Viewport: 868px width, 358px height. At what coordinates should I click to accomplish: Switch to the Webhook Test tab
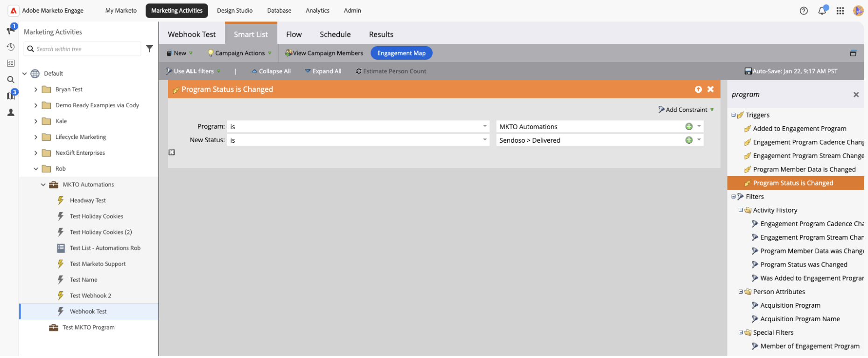click(x=192, y=34)
